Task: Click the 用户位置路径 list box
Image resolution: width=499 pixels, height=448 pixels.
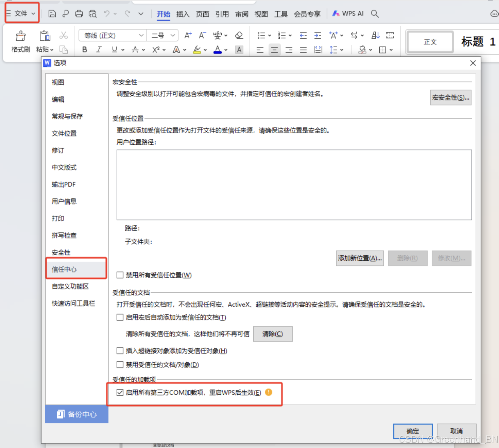Action: coord(294,185)
